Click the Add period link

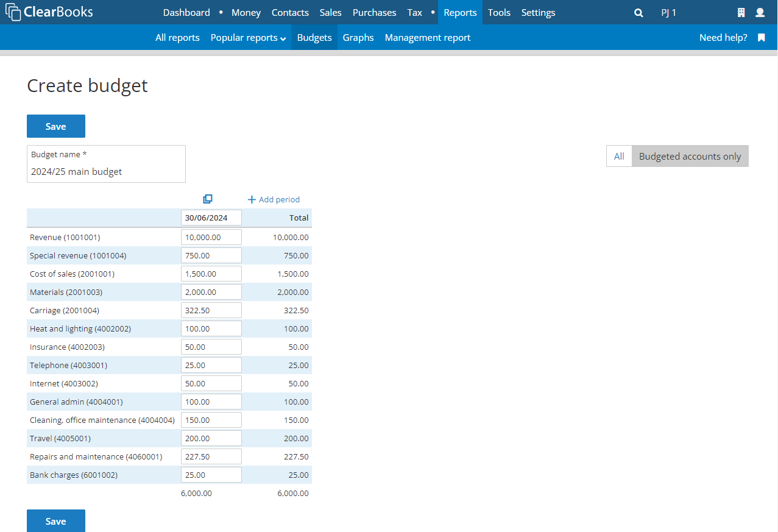274,199
